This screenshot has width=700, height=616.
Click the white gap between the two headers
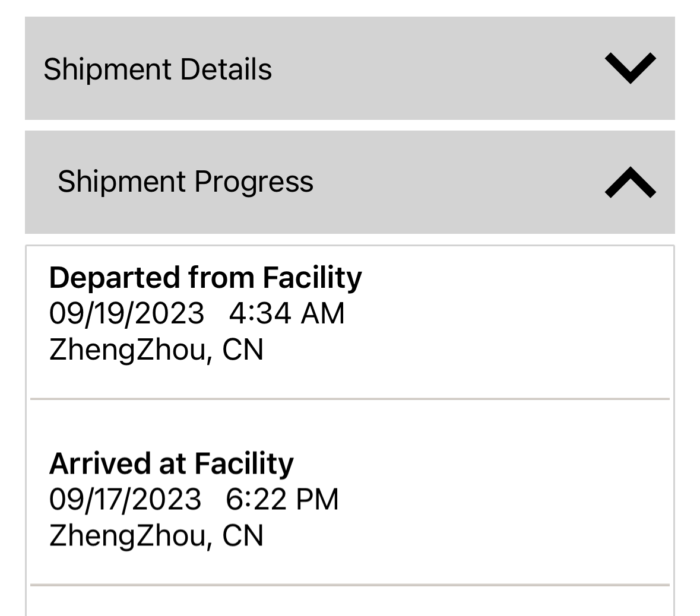click(x=350, y=125)
